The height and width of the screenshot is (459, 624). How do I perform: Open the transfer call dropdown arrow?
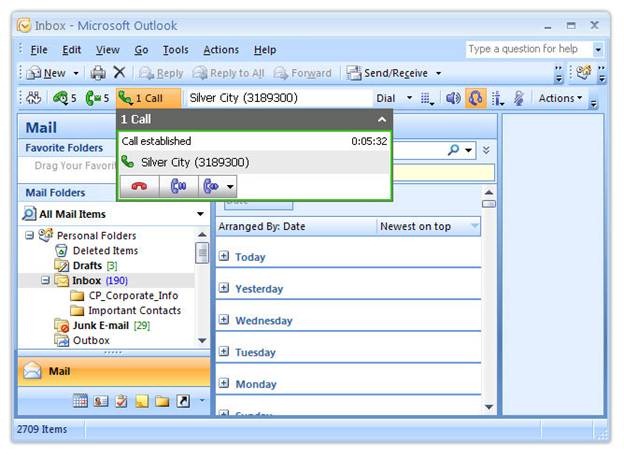click(230, 186)
